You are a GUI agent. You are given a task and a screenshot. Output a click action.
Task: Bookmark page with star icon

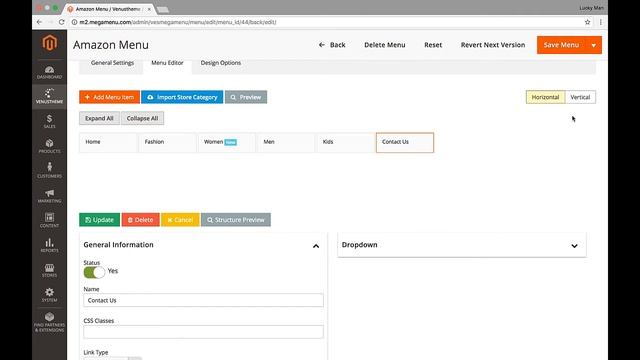587,22
